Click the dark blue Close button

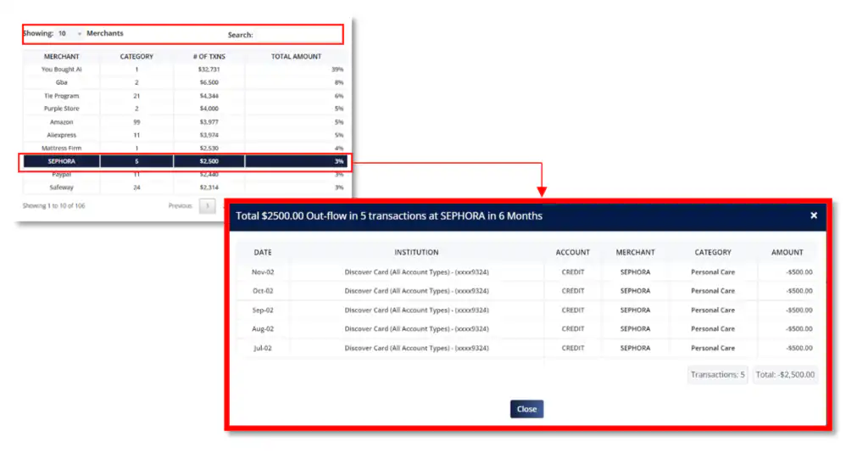[526, 409]
